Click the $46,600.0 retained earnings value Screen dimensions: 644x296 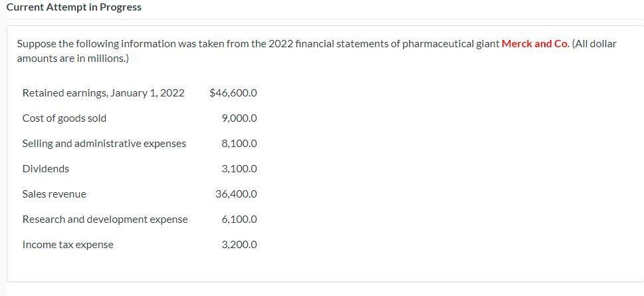pyautogui.click(x=233, y=93)
